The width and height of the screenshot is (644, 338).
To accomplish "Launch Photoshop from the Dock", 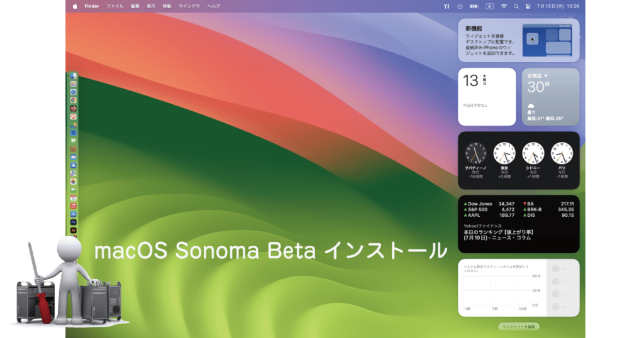I will pyautogui.click(x=73, y=222).
